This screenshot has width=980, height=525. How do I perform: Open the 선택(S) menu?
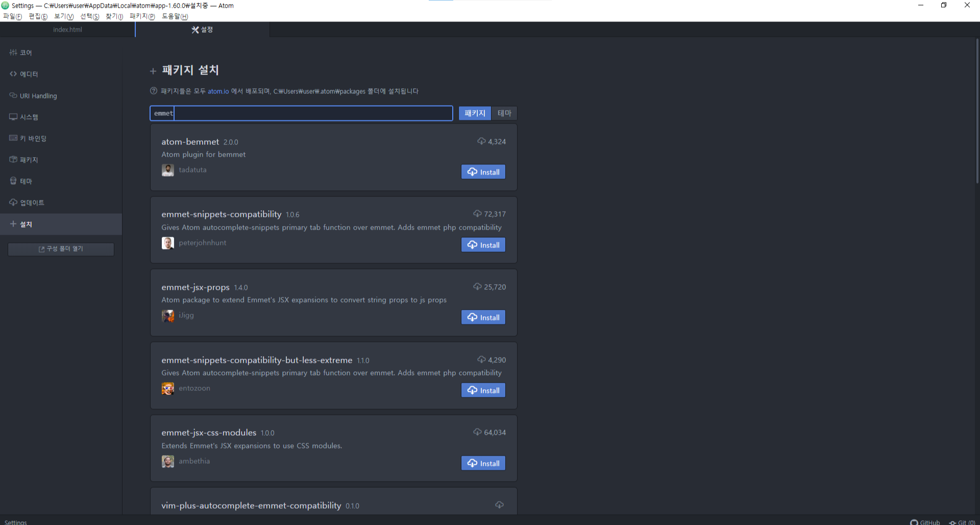(x=89, y=16)
